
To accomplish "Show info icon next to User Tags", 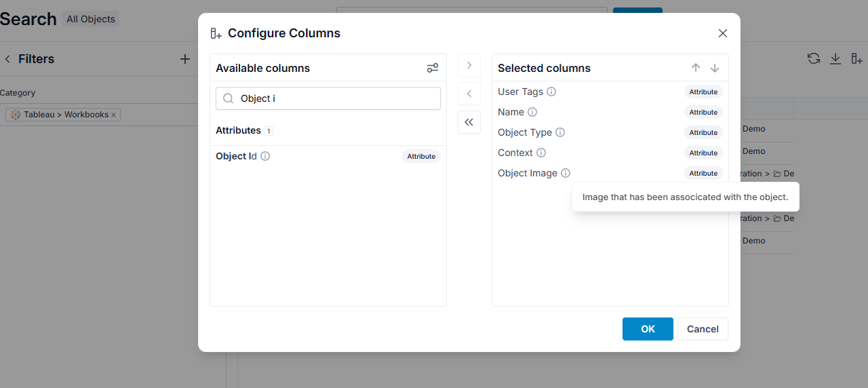I will (551, 92).
